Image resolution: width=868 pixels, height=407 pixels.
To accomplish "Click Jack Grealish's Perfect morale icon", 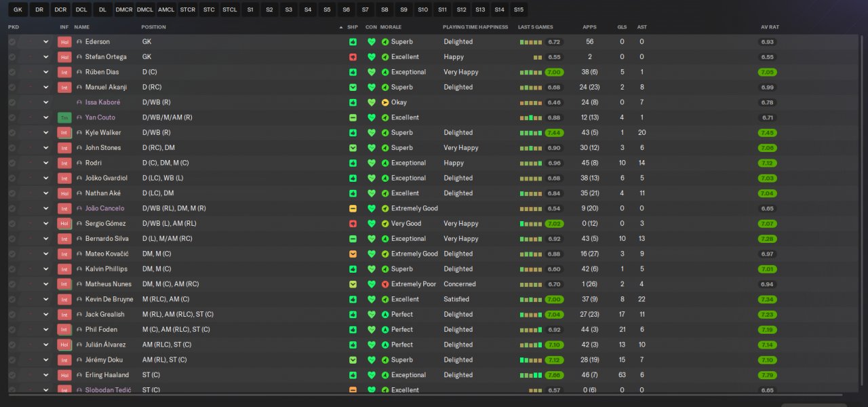I will [x=385, y=315].
